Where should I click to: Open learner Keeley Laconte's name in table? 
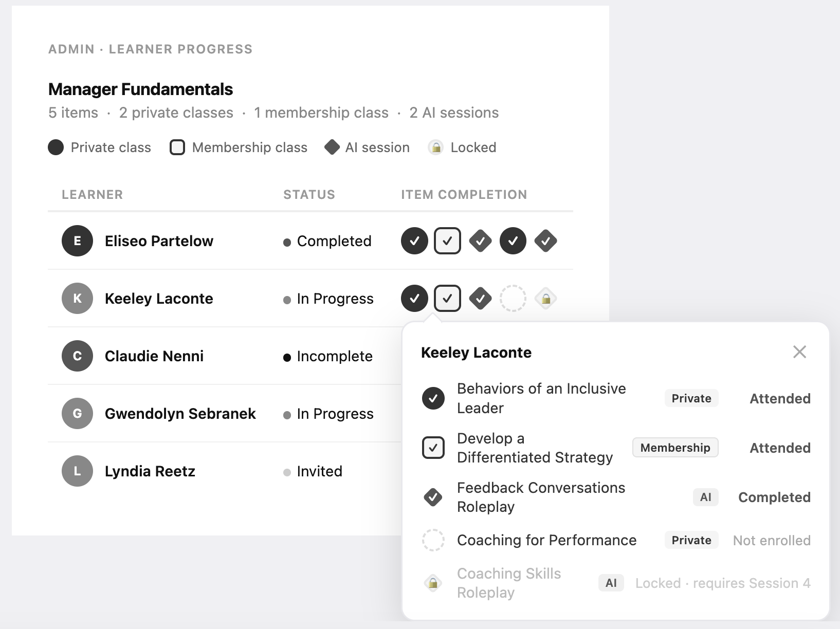(159, 299)
